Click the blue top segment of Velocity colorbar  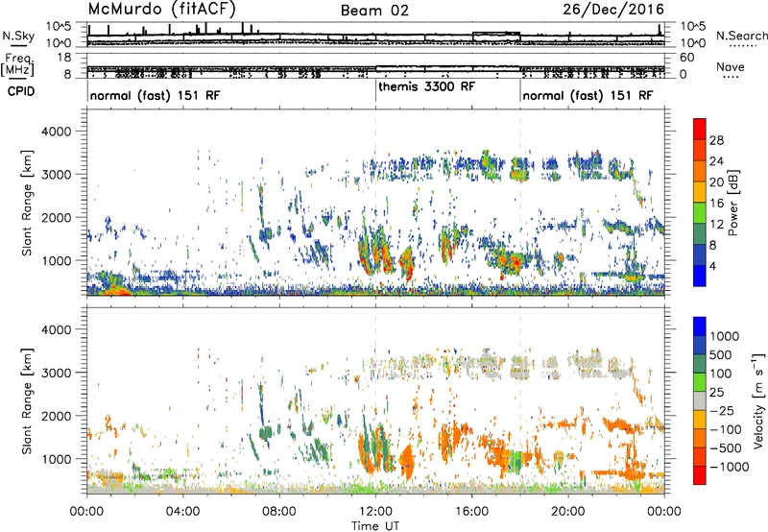coord(700,326)
